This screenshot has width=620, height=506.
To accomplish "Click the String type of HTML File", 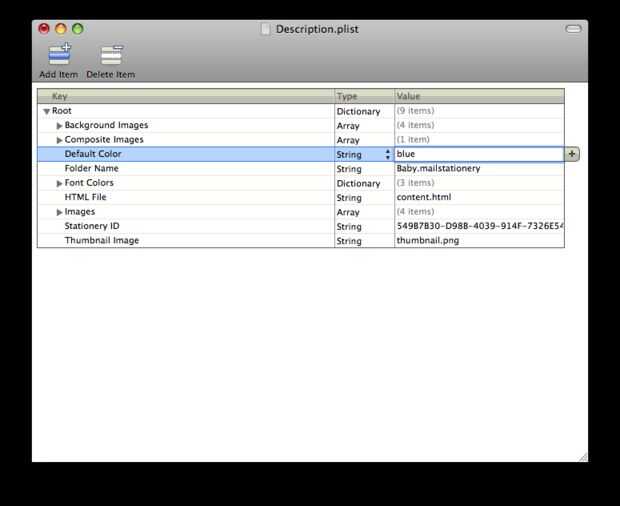I will (349, 198).
